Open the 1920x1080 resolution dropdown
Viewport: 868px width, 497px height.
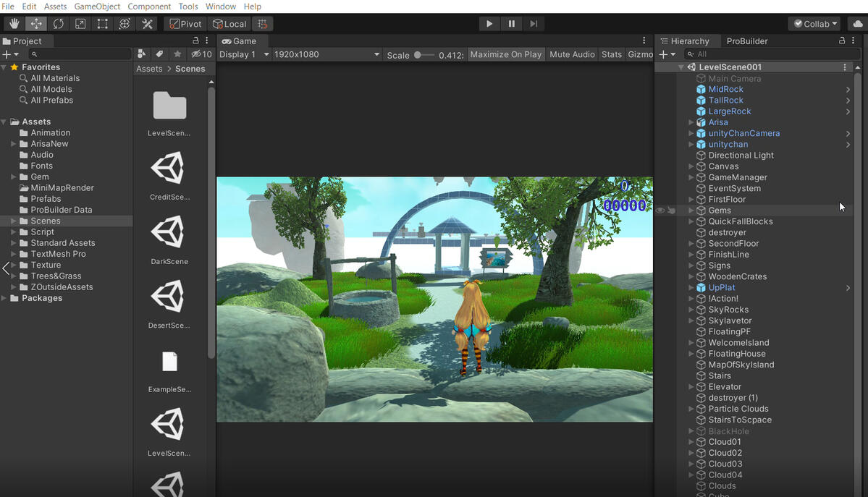[x=326, y=54]
